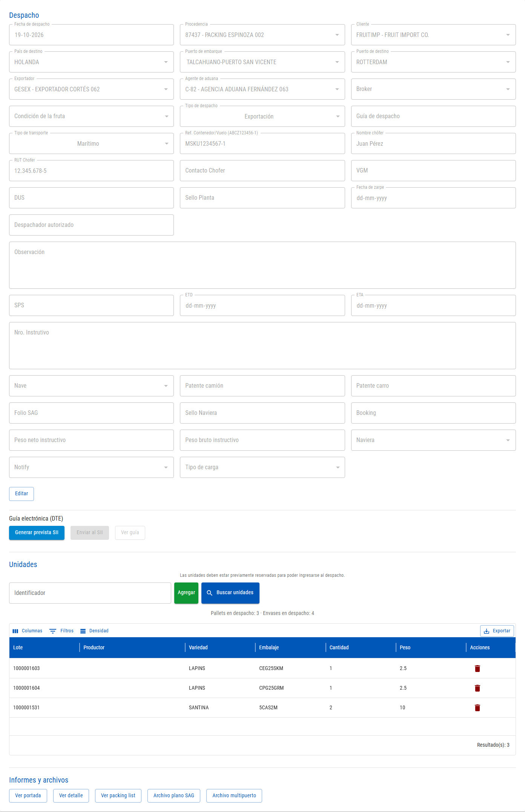Click the Guía de despacho field
The image size is (525, 812).
[433, 116]
